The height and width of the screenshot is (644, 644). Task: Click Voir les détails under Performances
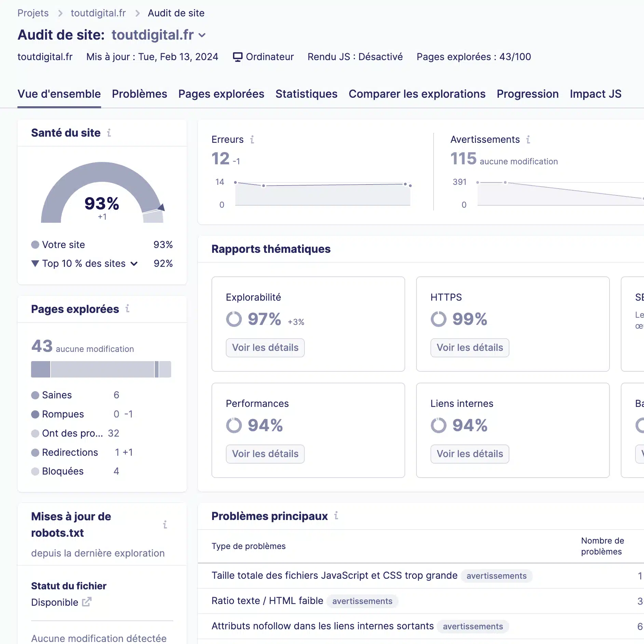(x=265, y=454)
